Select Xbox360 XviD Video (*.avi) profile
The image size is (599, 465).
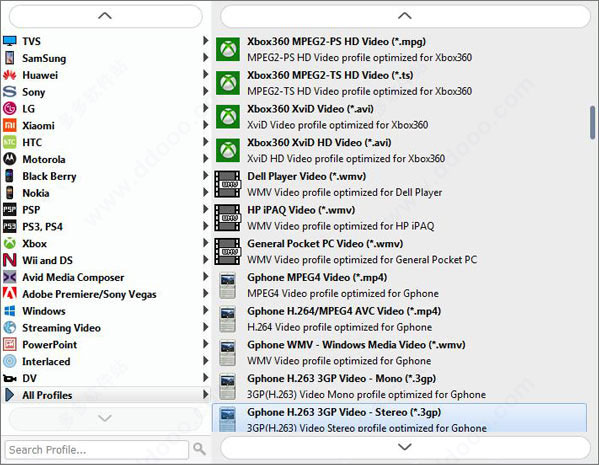[x=400, y=117]
